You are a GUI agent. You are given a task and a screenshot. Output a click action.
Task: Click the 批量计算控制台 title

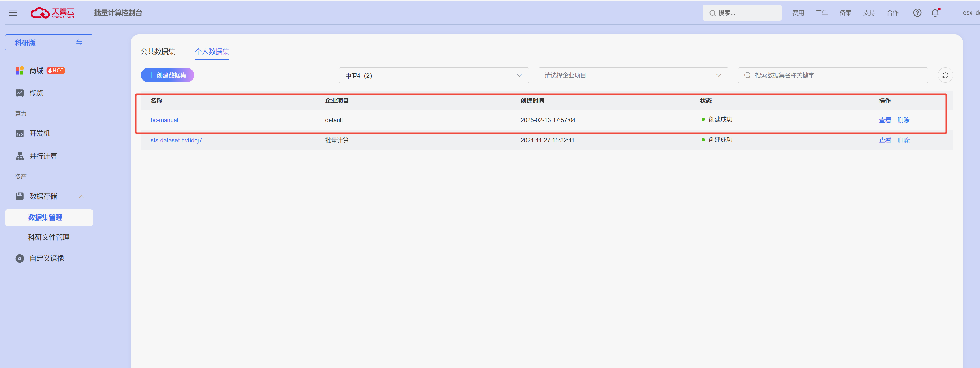118,13
